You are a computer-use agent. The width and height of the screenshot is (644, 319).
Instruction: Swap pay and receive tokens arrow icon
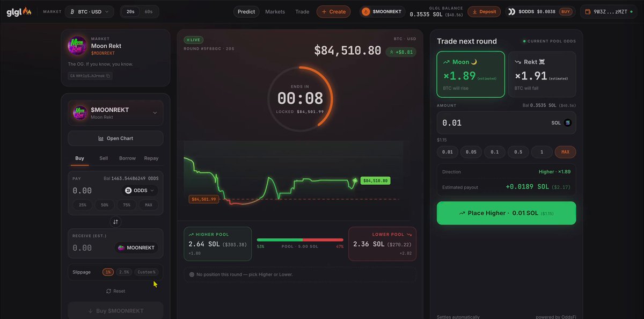(115, 222)
